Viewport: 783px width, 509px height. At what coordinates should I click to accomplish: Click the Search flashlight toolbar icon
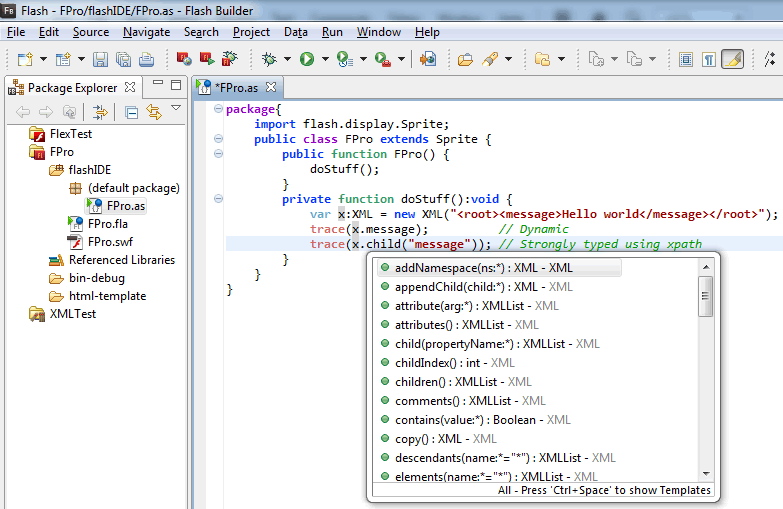pos(490,59)
